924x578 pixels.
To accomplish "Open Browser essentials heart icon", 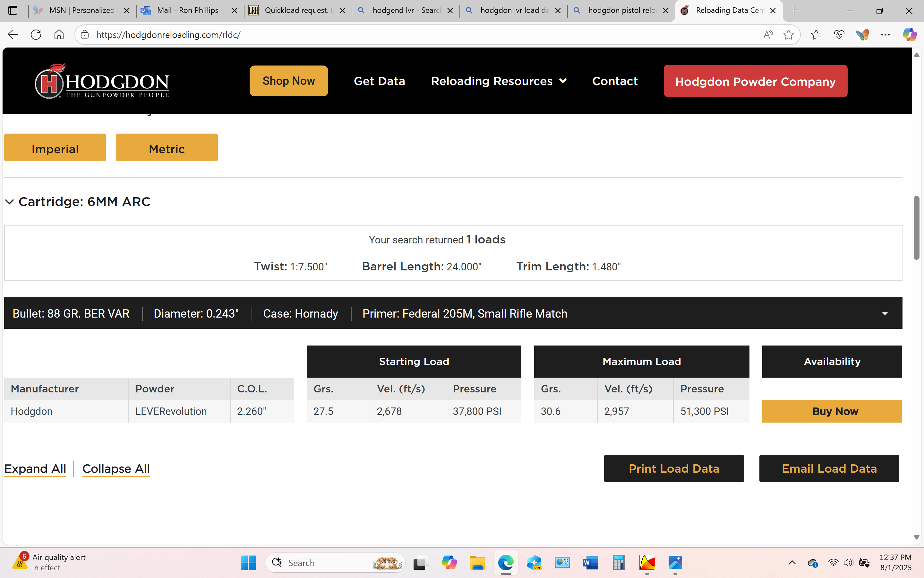I will click(839, 35).
